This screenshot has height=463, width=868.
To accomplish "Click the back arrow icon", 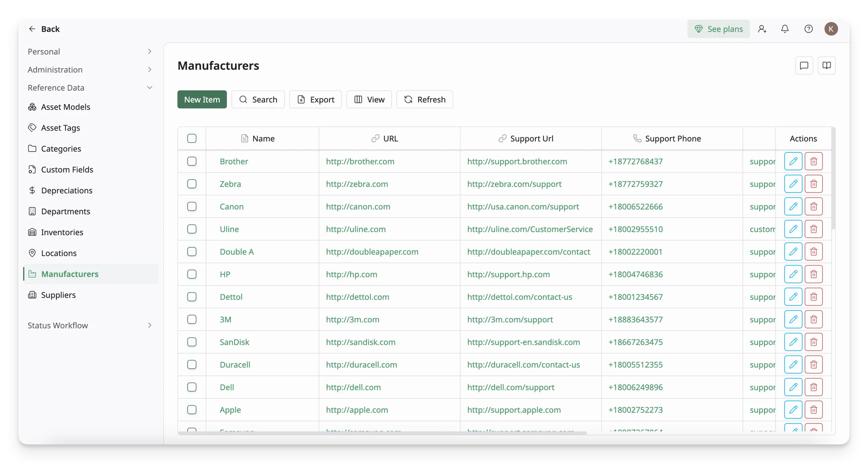I will 32,29.
